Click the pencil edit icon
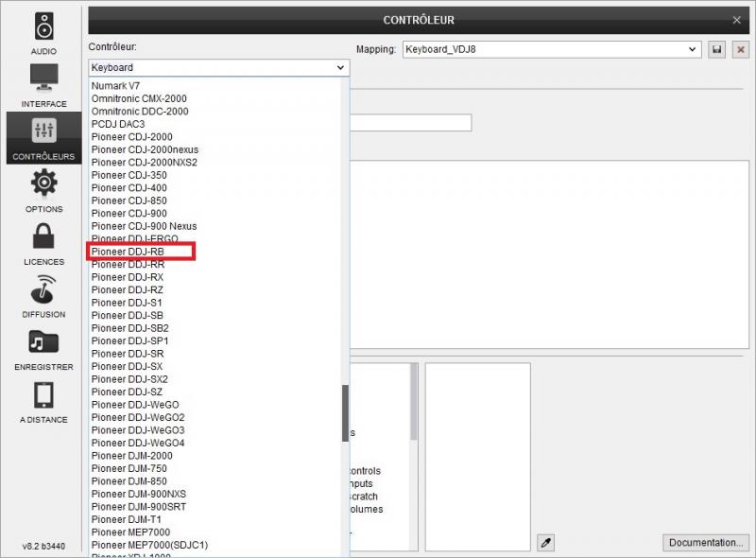 [x=545, y=542]
